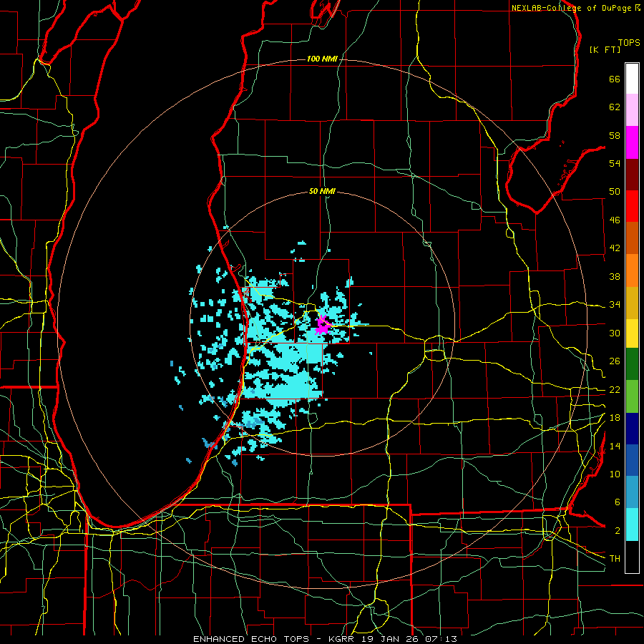Select the light blue 14 kft legend swatch

[632, 492]
